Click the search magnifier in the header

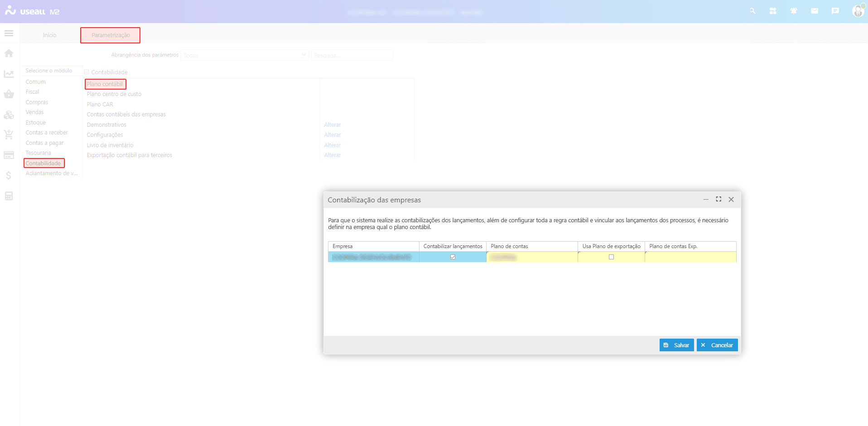coord(752,11)
